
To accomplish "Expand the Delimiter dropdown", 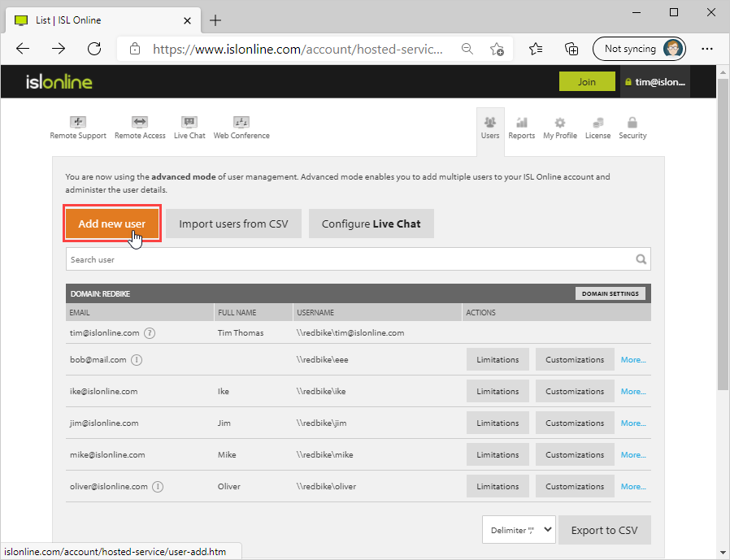I will 519,530.
